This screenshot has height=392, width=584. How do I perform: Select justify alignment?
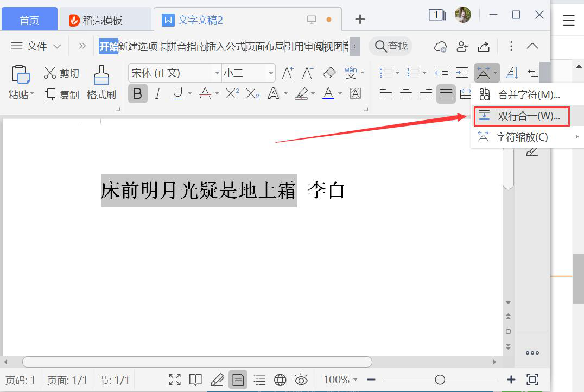tap(446, 94)
